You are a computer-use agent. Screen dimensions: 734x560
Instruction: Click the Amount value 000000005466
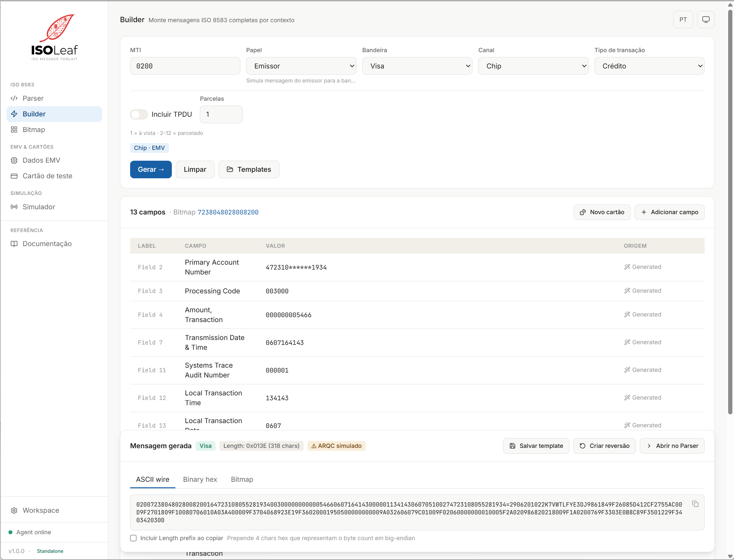pyautogui.click(x=289, y=315)
